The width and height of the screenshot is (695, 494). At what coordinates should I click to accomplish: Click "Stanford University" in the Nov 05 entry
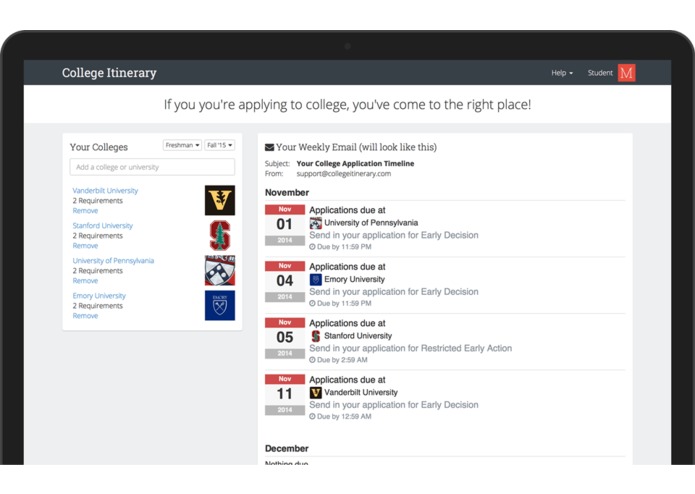358,336
